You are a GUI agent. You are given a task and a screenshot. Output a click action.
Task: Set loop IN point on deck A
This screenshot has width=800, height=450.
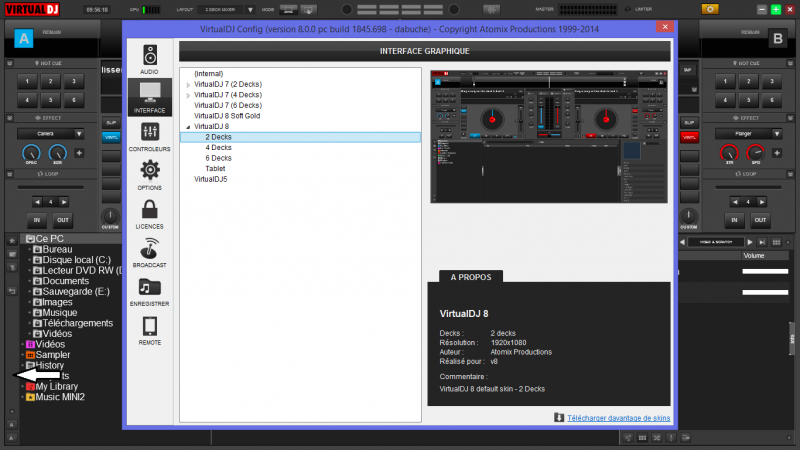(37, 220)
